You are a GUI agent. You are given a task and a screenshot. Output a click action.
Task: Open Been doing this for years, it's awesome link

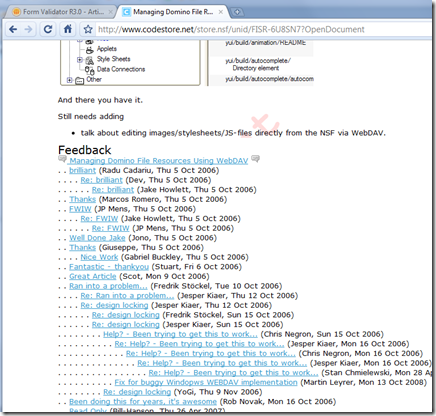(x=143, y=402)
